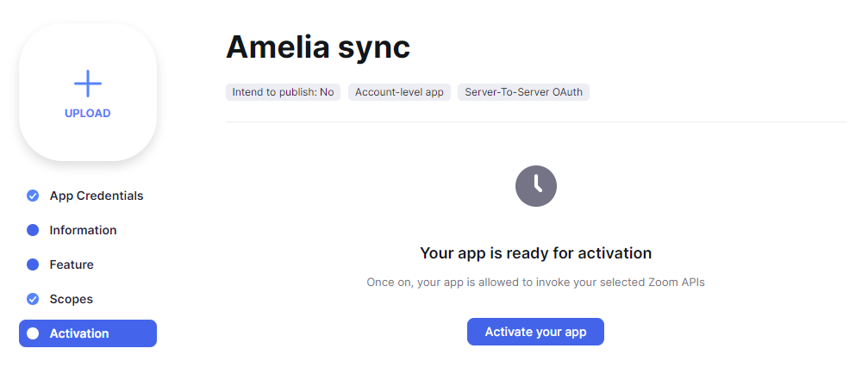Click the checkmark icon beside App Credentials
The height and width of the screenshot is (392, 868).
coord(33,196)
